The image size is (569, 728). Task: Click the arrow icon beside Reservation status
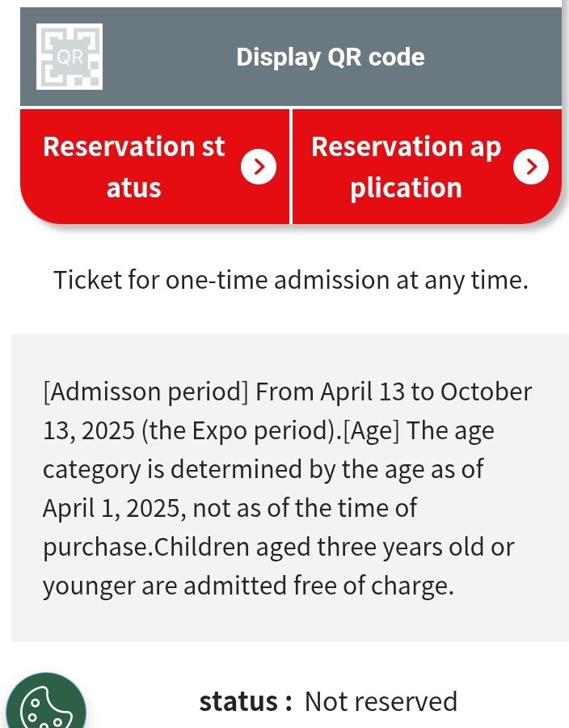tap(259, 167)
